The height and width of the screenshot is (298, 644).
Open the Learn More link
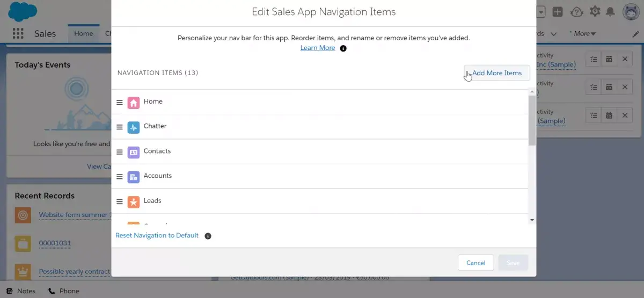(x=318, y=48)
